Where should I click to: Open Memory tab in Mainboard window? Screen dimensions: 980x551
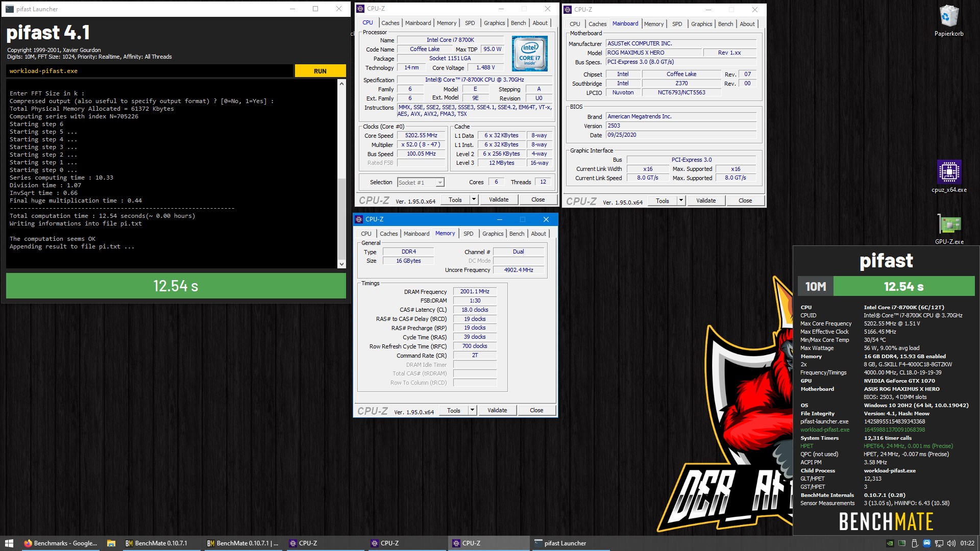tap(653, 24)
